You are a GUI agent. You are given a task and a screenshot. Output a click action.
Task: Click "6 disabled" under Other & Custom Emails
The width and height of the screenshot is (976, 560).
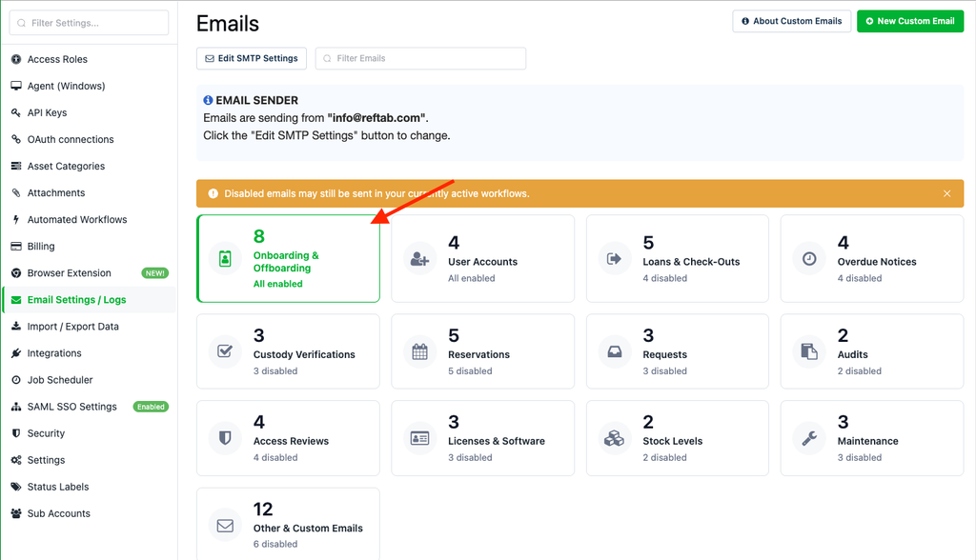(275, 545)
